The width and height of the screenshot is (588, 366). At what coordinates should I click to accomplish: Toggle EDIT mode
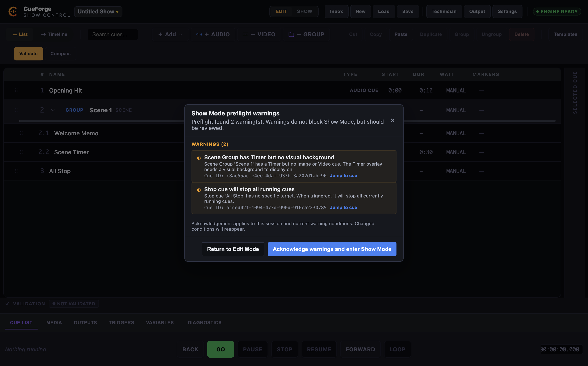point(281,11)
